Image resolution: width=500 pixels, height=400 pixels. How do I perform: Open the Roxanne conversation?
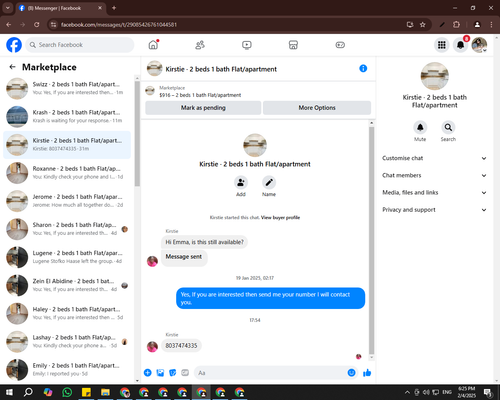click(67, 173)
